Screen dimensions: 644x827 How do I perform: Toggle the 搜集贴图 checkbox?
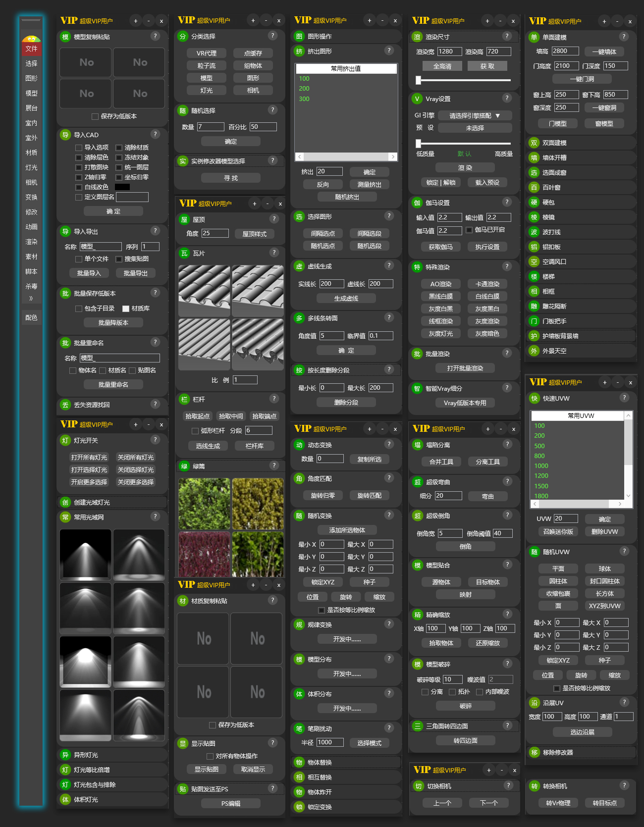point(119,259)
